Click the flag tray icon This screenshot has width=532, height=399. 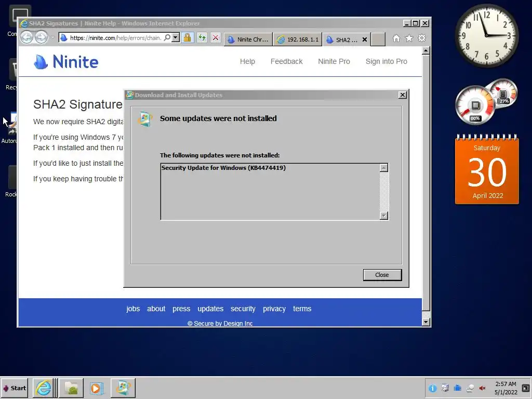(445, 388)
